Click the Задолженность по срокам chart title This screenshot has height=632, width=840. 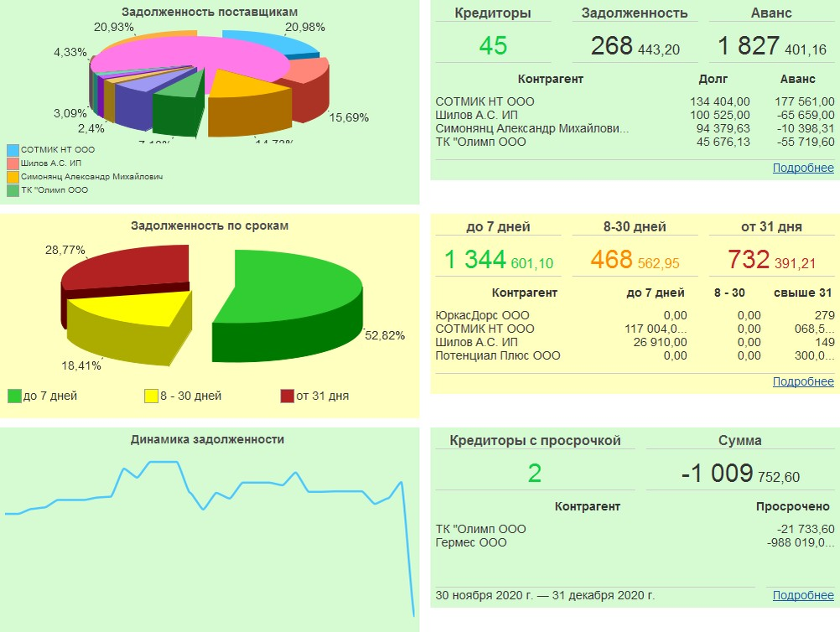[x=210, y=225]
